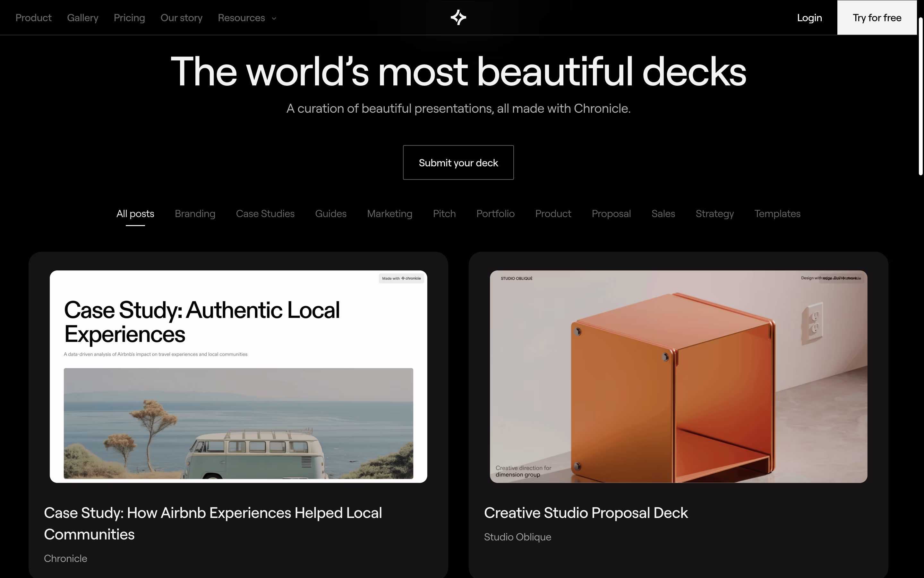Show the Guides category
924x578 pixels.
pos(331,214)
